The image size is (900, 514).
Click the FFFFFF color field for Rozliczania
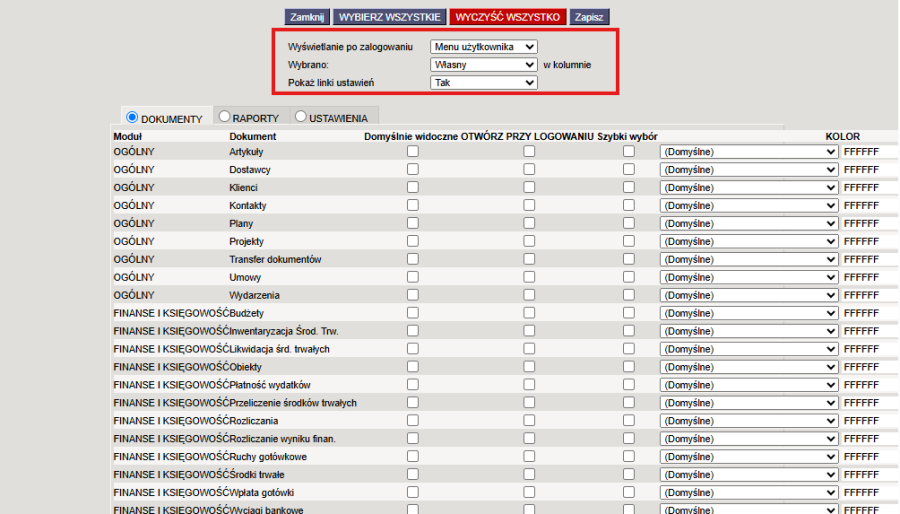click(870, 420)
